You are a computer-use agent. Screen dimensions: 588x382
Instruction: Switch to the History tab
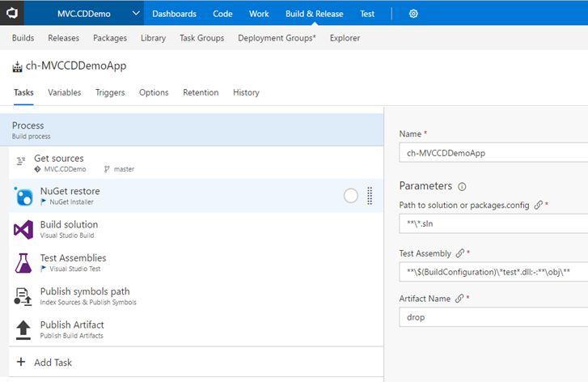pyautogui.click(x=246, y=92)
